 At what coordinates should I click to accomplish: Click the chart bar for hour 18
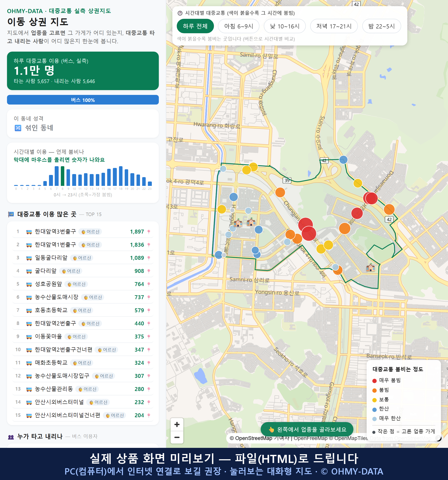(x=121, y=176)
